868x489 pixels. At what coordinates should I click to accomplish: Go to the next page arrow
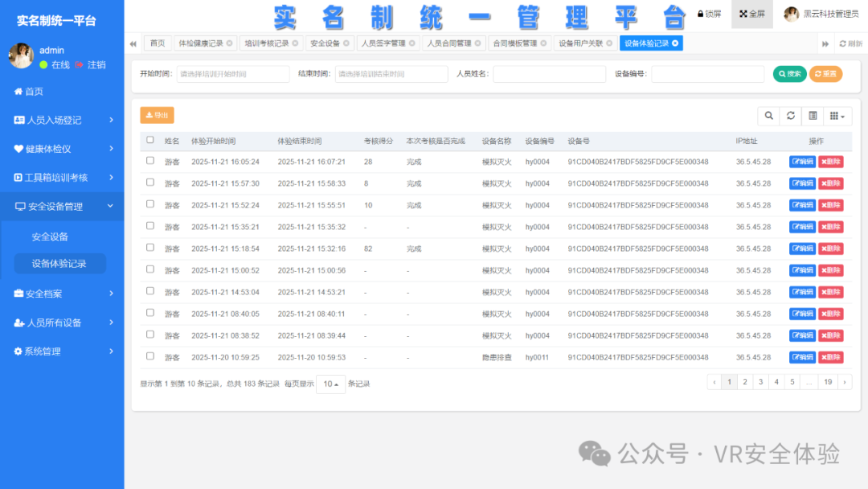(x=845, y=382)
